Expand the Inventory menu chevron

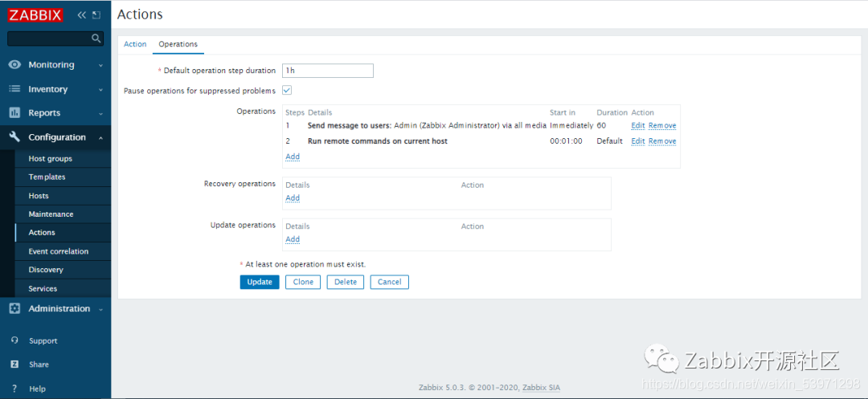coord(100,90)
